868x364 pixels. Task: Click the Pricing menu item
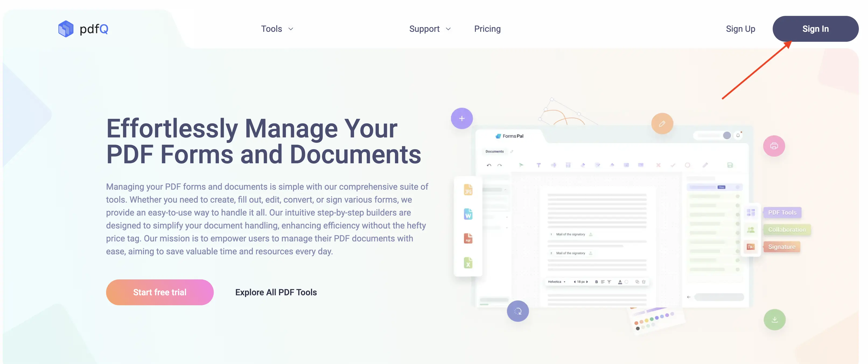(x=487, y=29)
